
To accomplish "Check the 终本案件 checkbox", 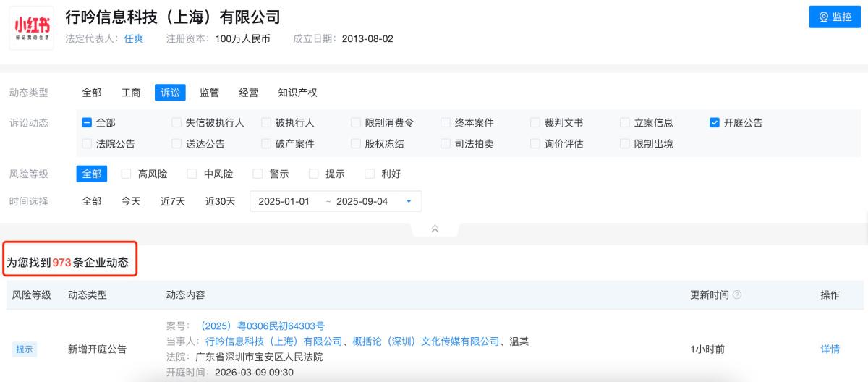I will (446, 123).
